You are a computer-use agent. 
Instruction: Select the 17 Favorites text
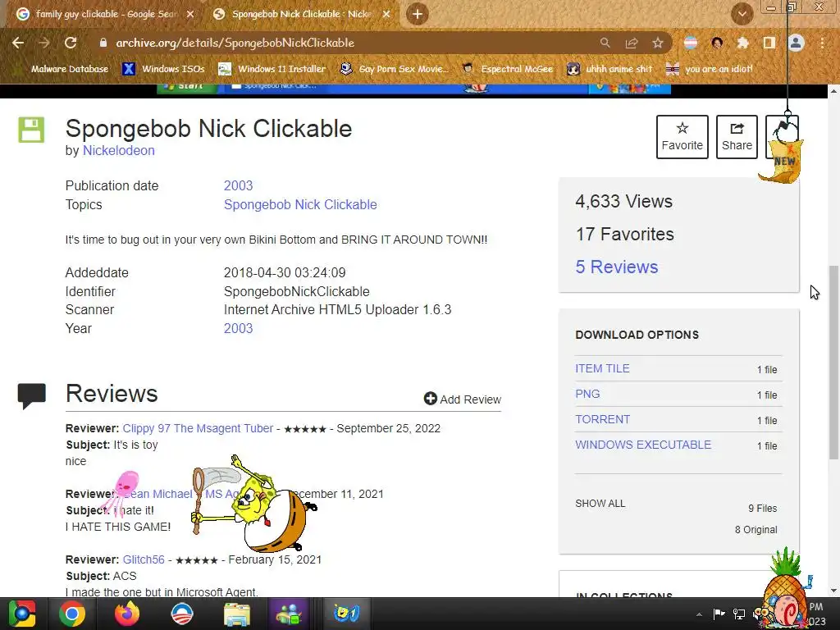624,234
